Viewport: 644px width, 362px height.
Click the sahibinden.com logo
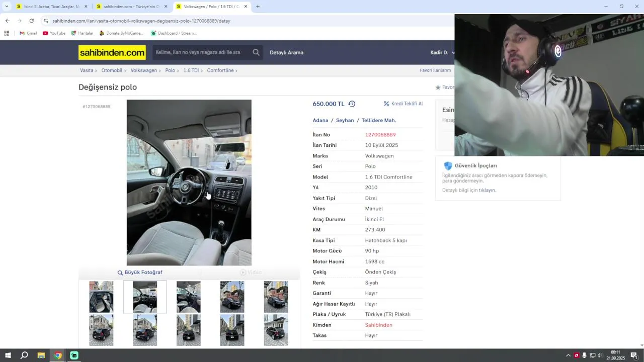112,52
